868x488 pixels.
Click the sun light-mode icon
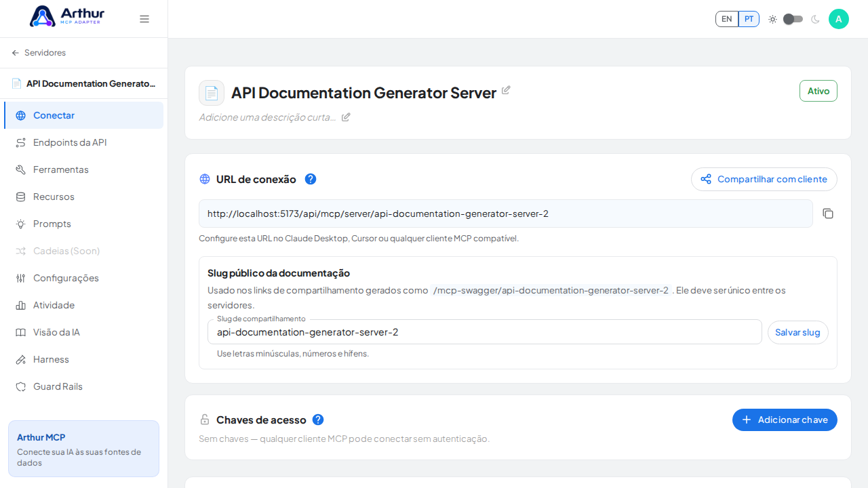[772, 19]
